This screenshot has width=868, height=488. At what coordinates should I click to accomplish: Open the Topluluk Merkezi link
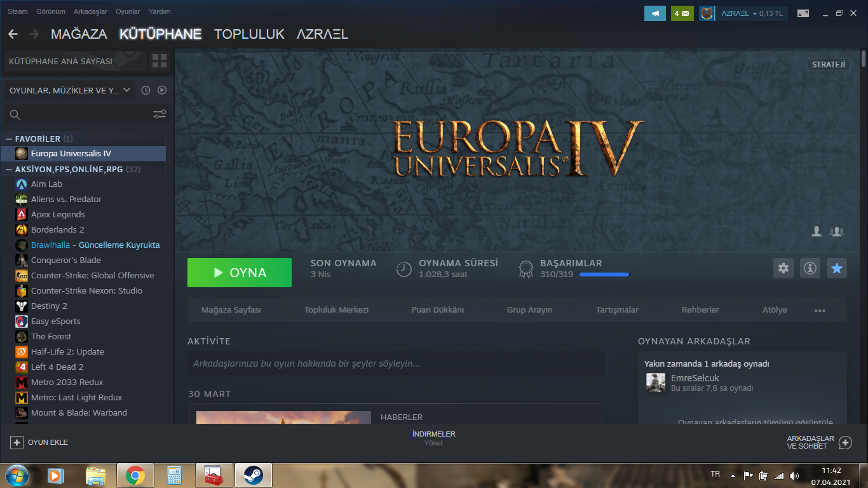pos(336,310)
